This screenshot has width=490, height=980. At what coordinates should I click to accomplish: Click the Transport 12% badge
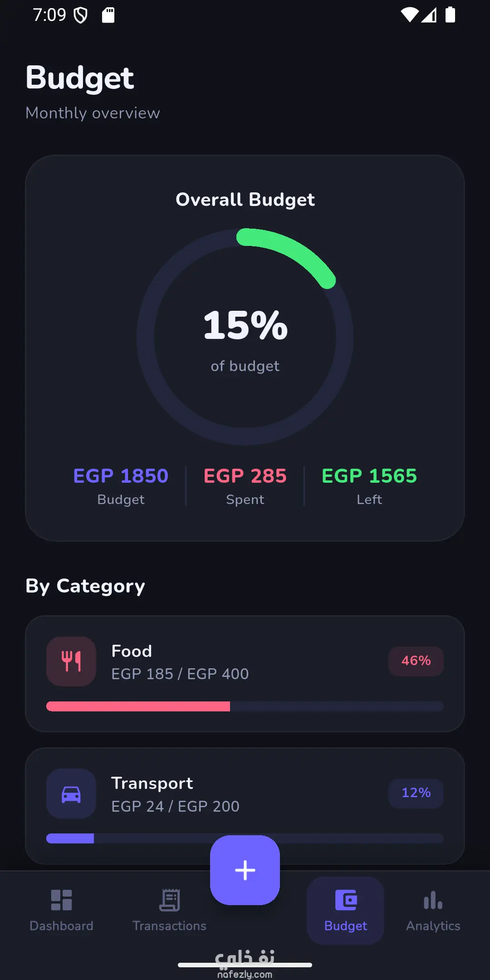(416, 793)
